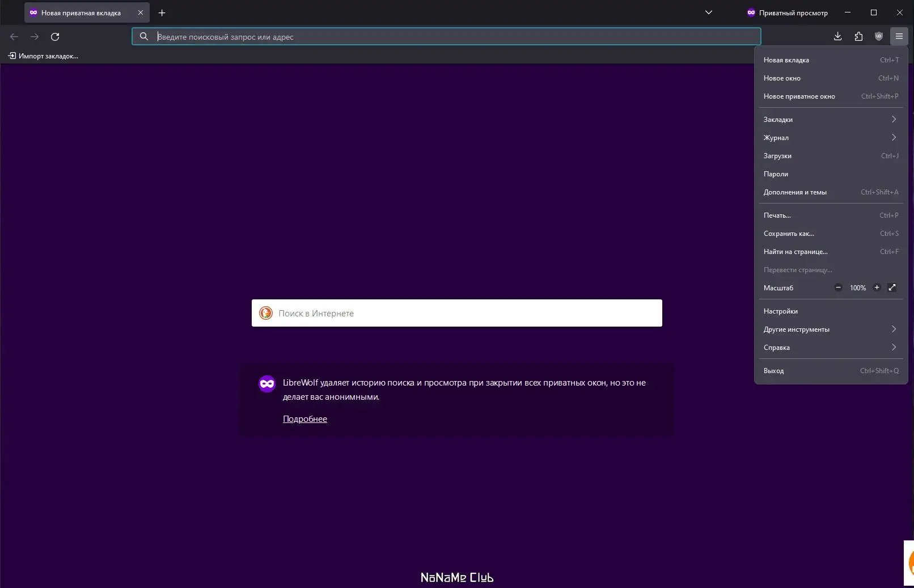Click the 'Приватный просмотр' indicator
Viewport: 914px width, 588px height.
(787, 12)
